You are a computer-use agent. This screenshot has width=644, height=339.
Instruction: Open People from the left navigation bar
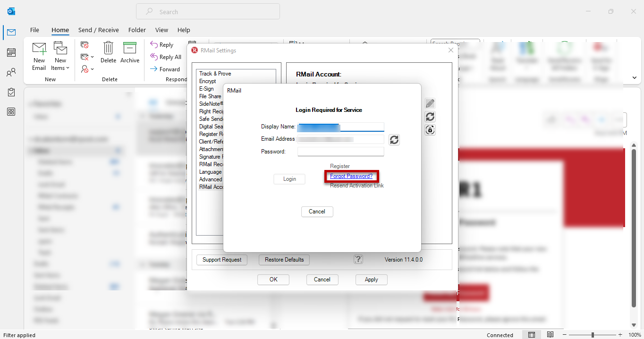pos(11,72)
